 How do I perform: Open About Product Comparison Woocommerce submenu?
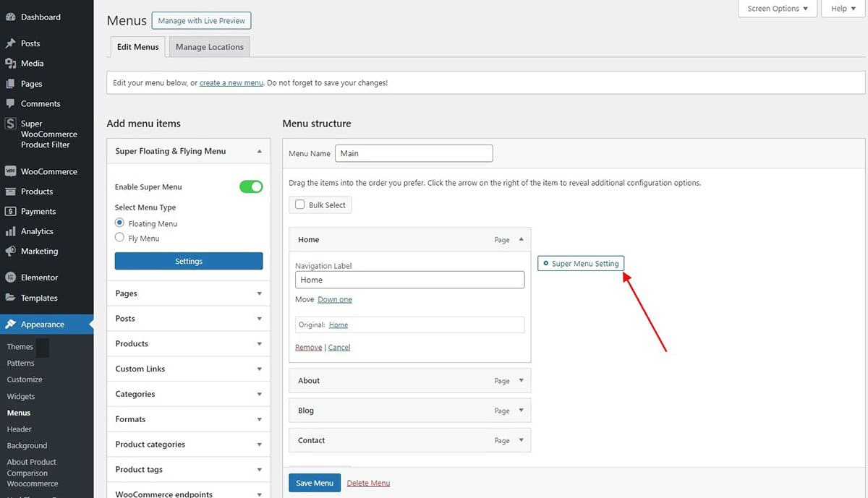click(x=33, y=473)
